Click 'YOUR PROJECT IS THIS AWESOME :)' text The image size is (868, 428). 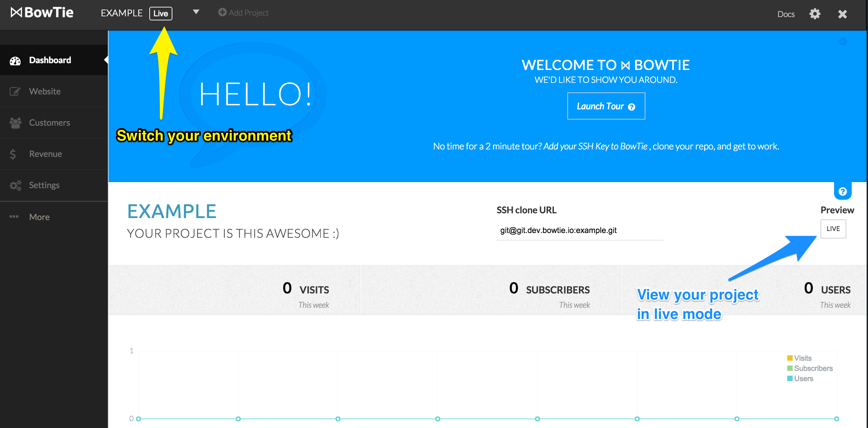tap(233, 233)
